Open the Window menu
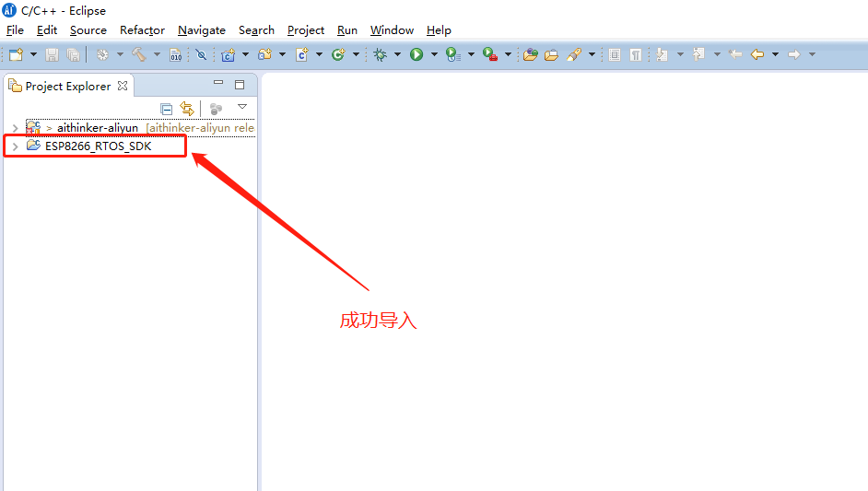This screenshot has width=868, height=491. tap(392, 29)
